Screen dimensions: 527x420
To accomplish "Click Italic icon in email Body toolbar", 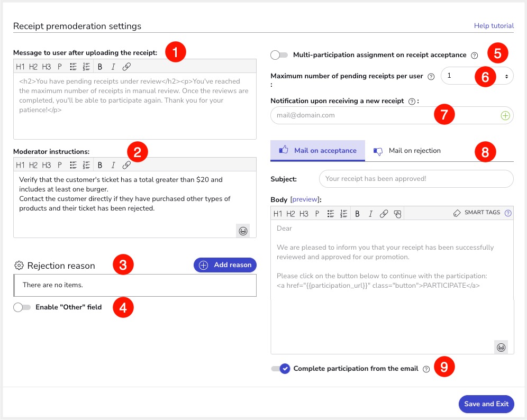I will coord(370,214).
